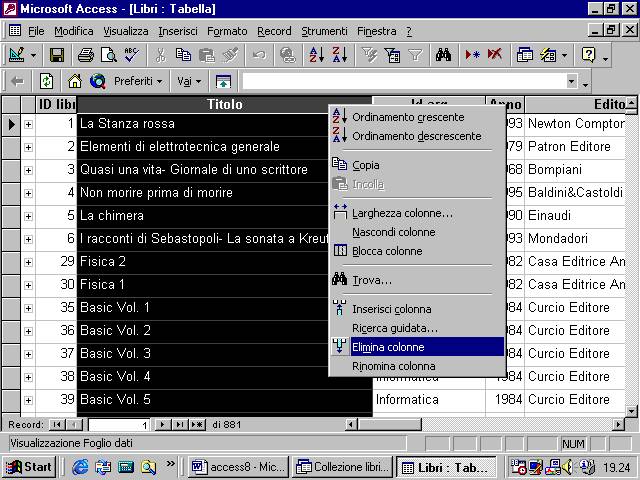
Task: Click the New Record toolbar icon
Action: tap(472, 55)
